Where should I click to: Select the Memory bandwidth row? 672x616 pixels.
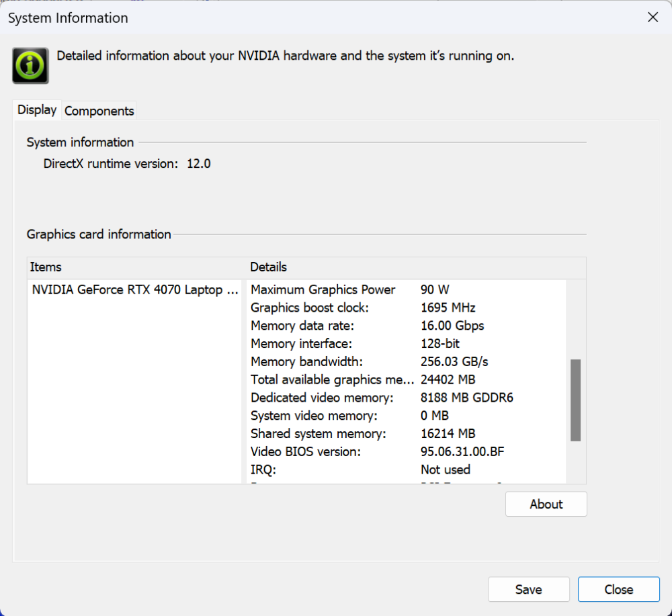point(406,362)
